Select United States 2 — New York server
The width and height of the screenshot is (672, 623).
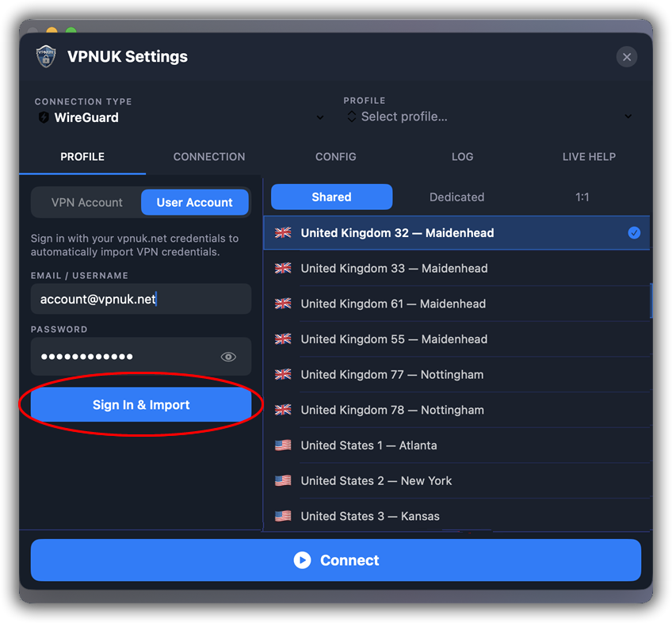click(x=456, y=481)
